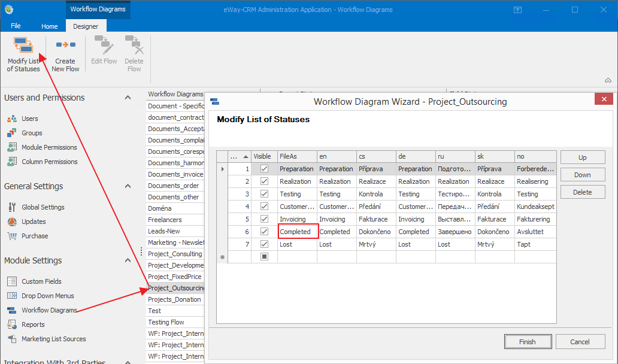The width and height of the screenshot is (618, 364).
Task: Toggle Visible checkbox for Completed row
Action: pyautogui.click(x=265, y=232)
